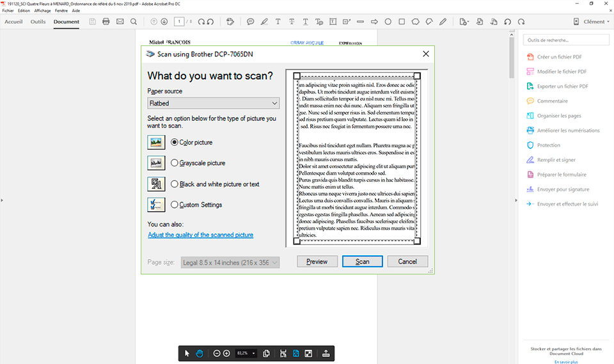614x364 pixels.
Task: Switch to the Accueil tab
Action: (13, 22)
